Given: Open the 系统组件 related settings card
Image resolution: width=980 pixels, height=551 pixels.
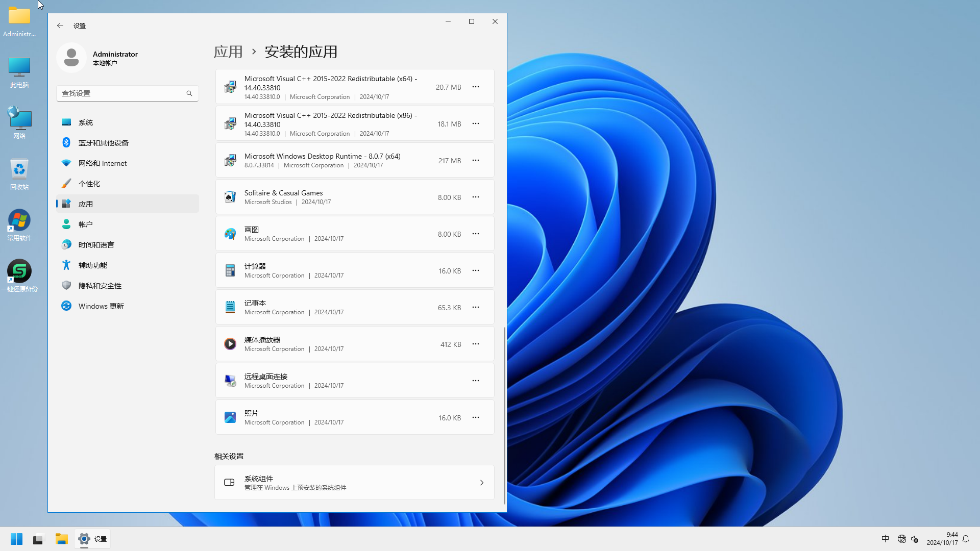Looking at the screenshot, I should (355, 483).
